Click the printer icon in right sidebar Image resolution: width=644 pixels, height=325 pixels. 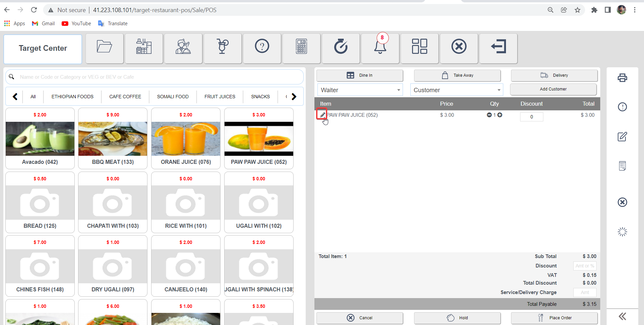click(x=622, y=78)
